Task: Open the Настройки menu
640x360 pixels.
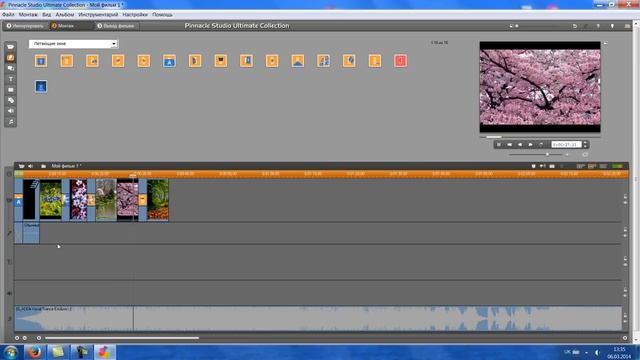Action: click(135, 15)
